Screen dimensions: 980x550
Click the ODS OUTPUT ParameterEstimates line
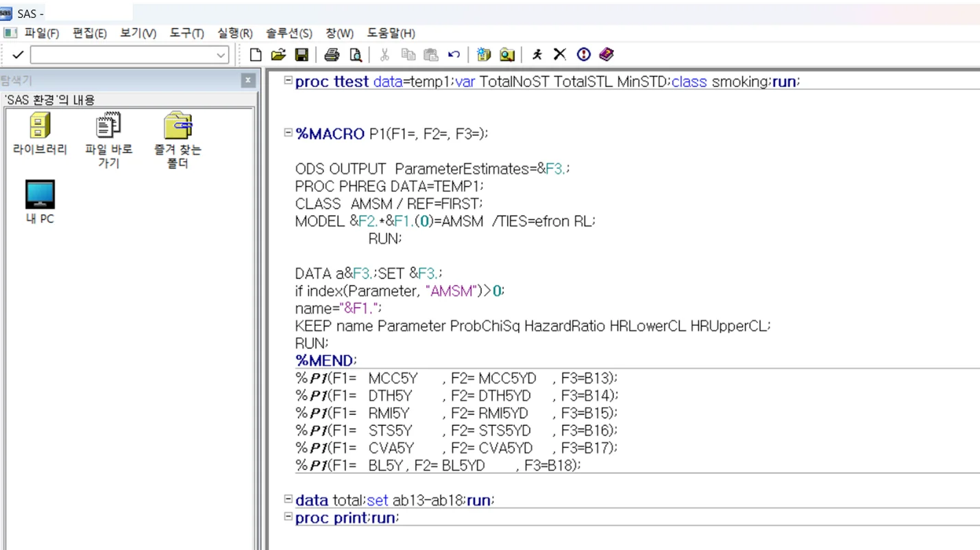(432, 168)
